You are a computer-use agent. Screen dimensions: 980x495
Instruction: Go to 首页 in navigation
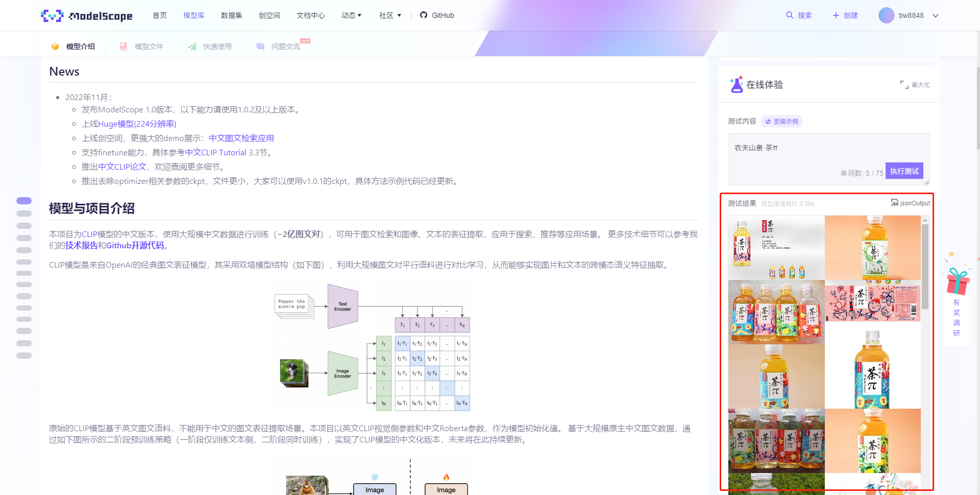point(160,15)
